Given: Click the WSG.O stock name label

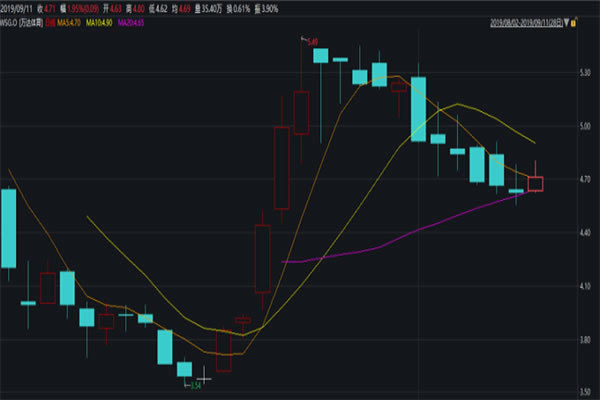Looking at the screenshot, I should point(21,20).
